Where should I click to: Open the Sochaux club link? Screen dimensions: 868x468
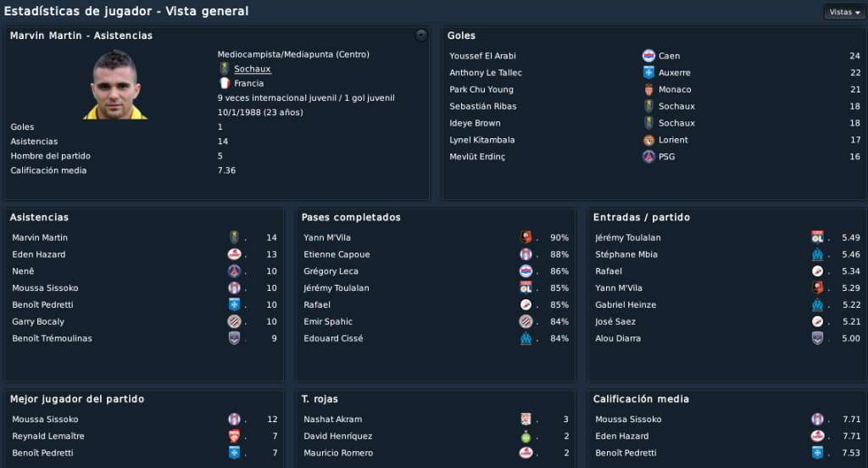tap(252, 69)
